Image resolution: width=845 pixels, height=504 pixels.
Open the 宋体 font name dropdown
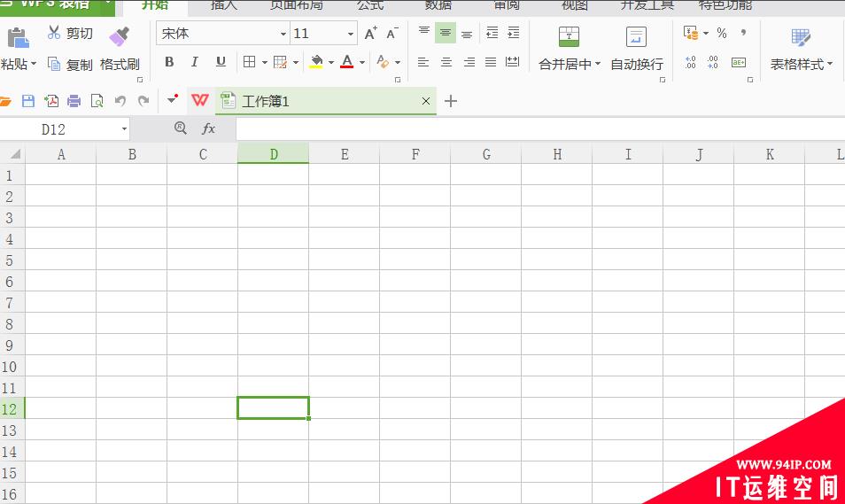283,34
